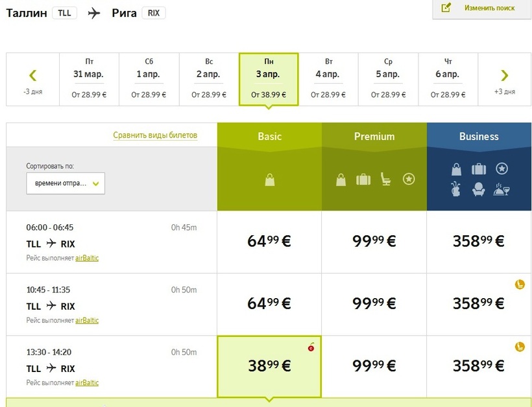The width and height of the screenshot is (532, 407).
Task: Open the Сравнить виды билетов link
Action: click(155, 135)
